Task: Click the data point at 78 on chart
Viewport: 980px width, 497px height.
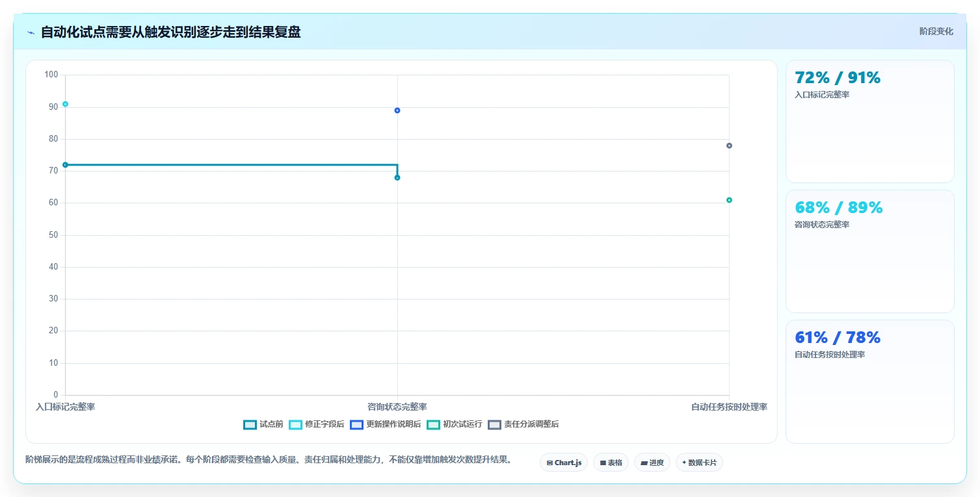Action: 729,146
